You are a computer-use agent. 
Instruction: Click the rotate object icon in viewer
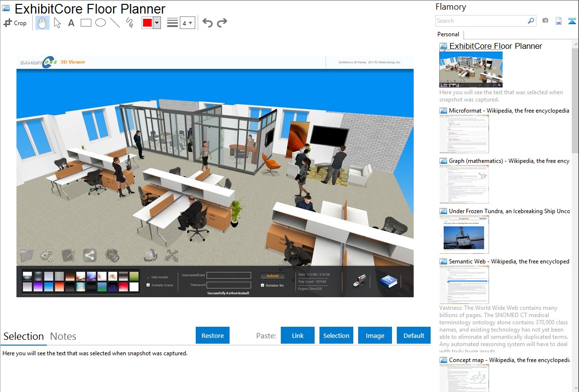pos(150,255)
